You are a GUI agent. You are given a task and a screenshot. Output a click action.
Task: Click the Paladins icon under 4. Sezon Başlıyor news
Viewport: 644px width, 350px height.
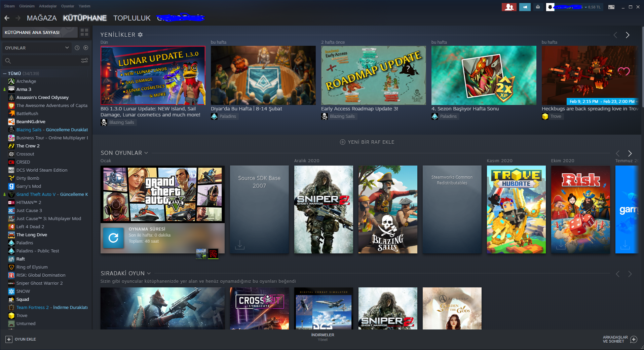click(x=435, y=116)
